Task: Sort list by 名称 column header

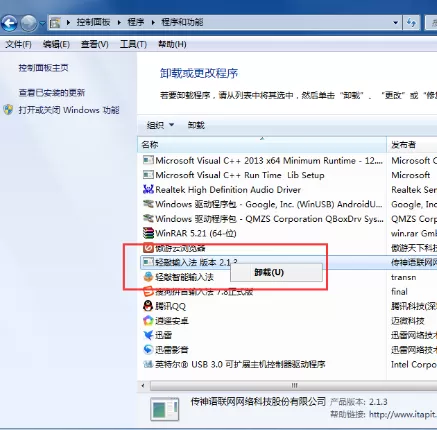Action: (262, 144)
